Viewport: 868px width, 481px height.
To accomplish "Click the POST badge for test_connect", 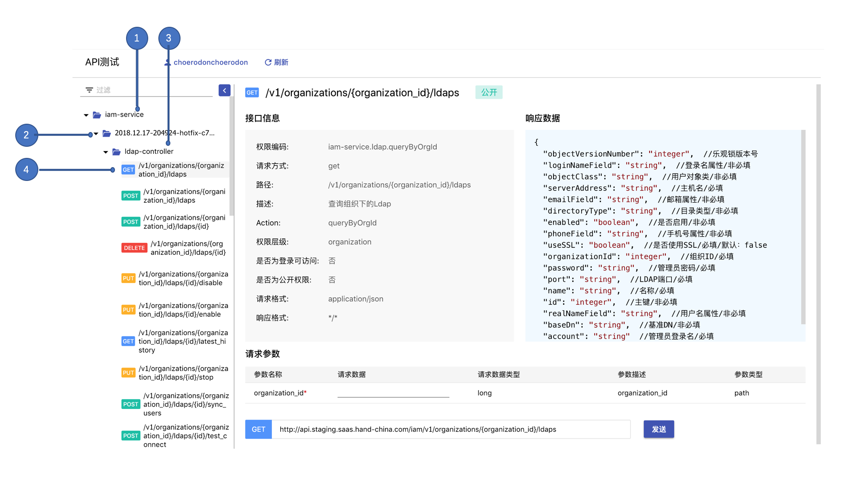I will (x=131, y=436).
